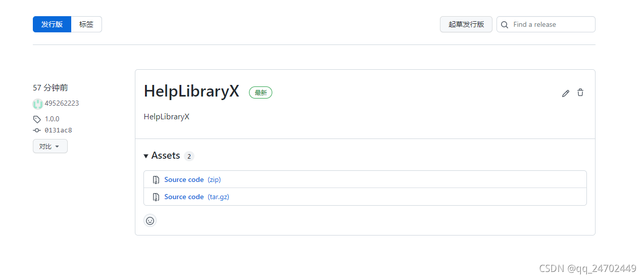Click the HelpLibraryX description text

pos(167,117)
